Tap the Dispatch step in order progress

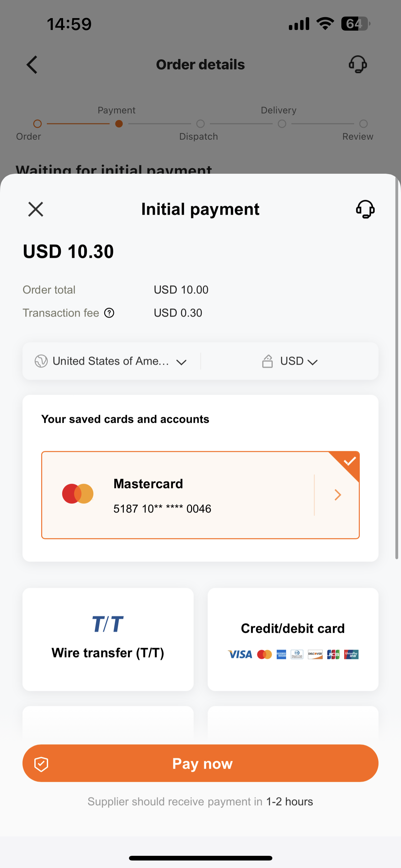tap(200, 124)
